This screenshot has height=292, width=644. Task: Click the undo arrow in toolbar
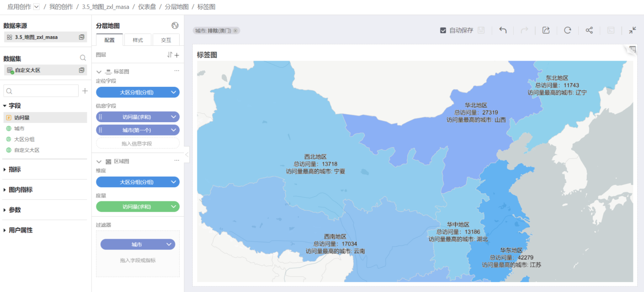coord(503,30)
